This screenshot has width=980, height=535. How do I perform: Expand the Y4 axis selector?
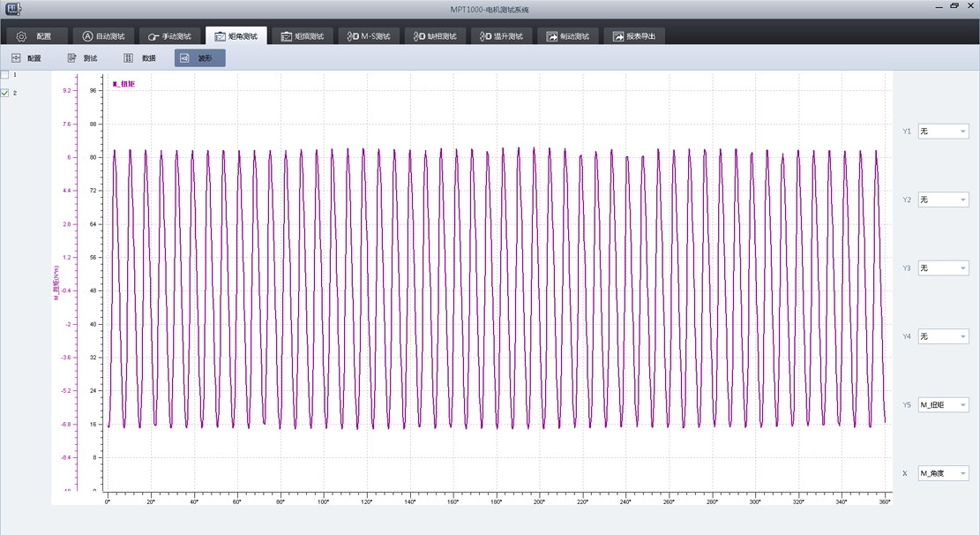[943, 336]
